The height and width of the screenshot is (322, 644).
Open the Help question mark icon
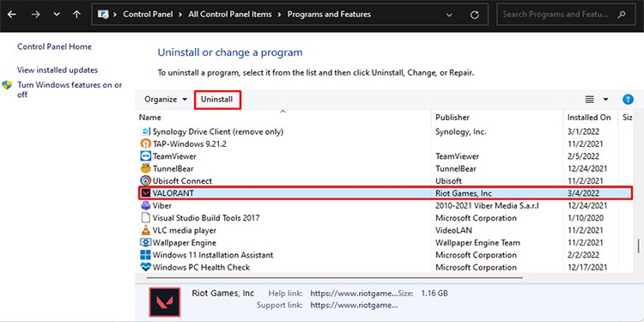628,100
